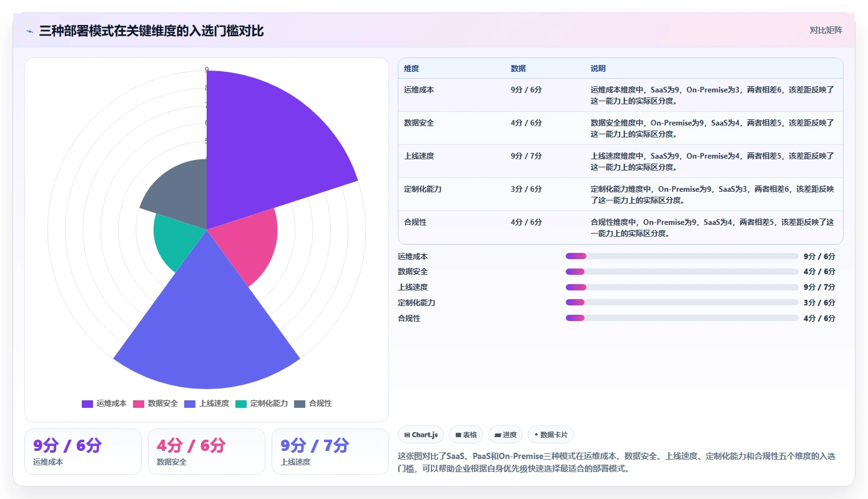
Task: Click the 合规性 progress bar
Action: pyautogui.click(x=682, y=318)
